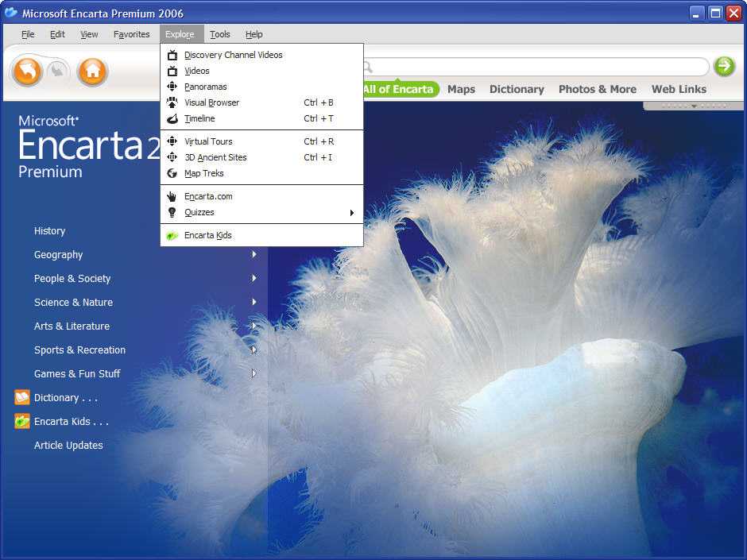747x560 pixels.
Task: Go back with the orange Back arrow button
Action: coord(28,71)
